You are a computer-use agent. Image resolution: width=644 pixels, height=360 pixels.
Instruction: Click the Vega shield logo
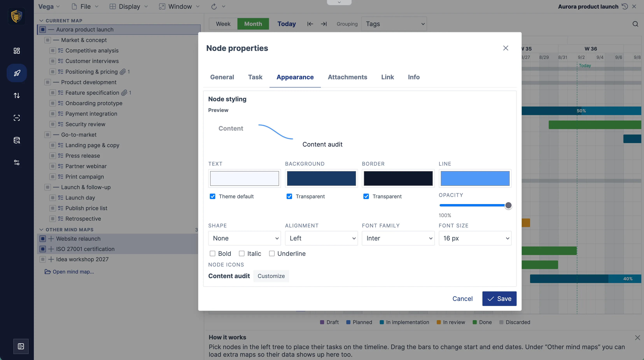coord(17,16)
